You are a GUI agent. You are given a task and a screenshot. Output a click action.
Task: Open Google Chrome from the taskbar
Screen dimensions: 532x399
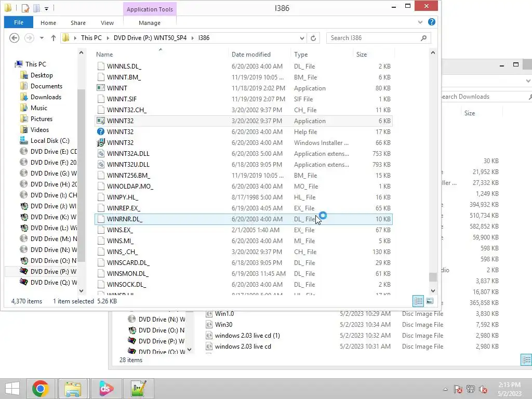[x=41, y=389]
